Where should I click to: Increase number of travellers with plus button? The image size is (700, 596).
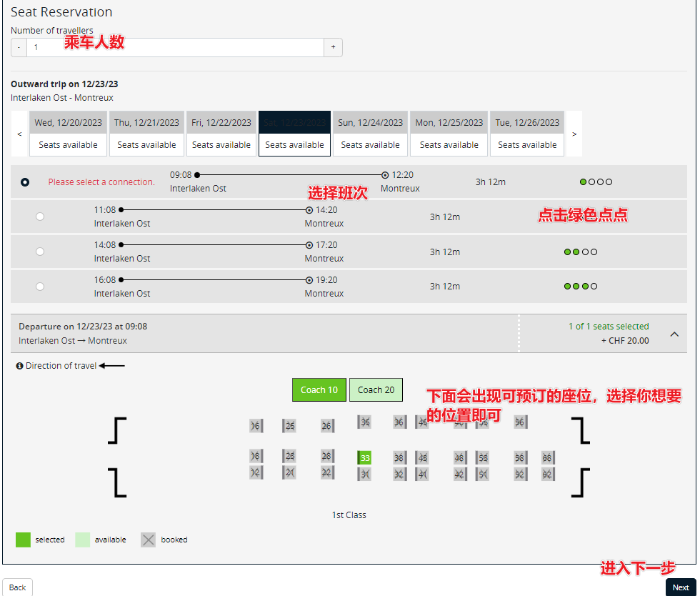(333, 47)
